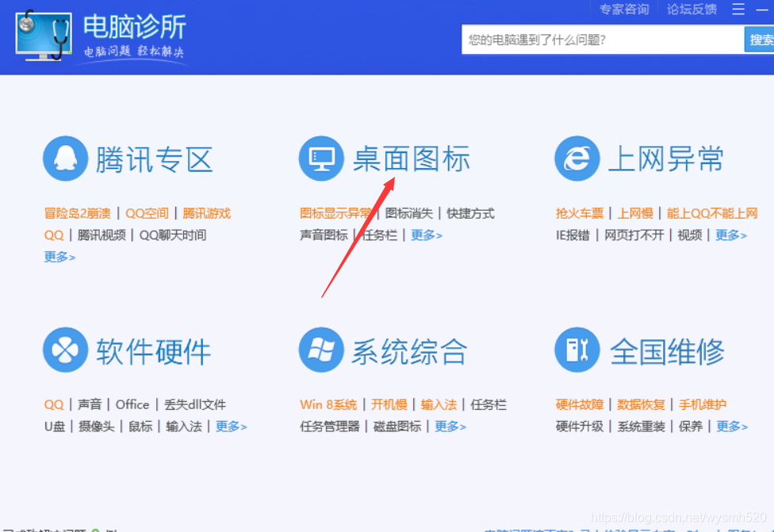Select 任务栏 link under 系统综合
Image resolution: width=774 pixels, height=532 pixels.
click(489, 404)
